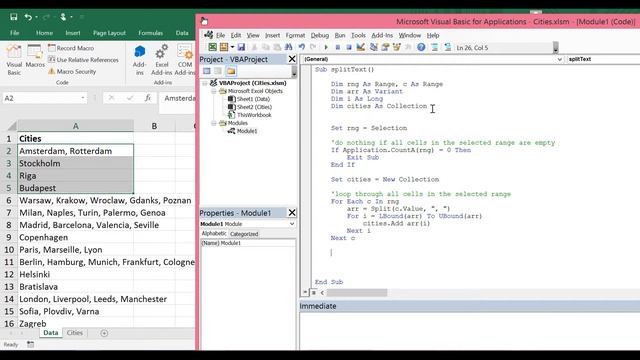The image size is (640, 360).
Task: Open VBA Window menu
Action: pyautogui.click(x=409, y=36)
